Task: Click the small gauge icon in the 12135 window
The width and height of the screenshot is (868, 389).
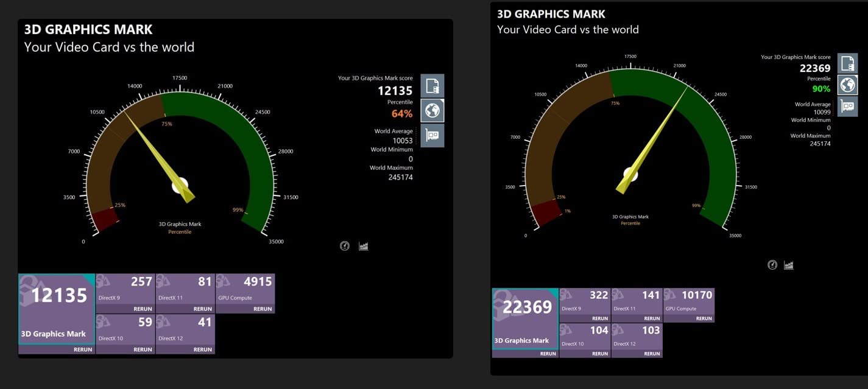Action: tap(345, 246)
